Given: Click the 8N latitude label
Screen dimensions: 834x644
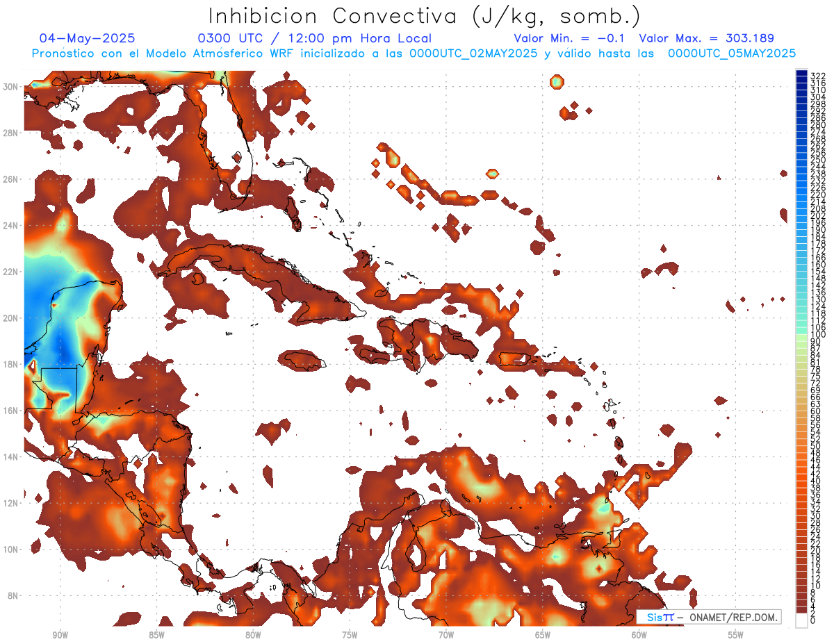Looking at the screenshot, I should pos(13,595).
